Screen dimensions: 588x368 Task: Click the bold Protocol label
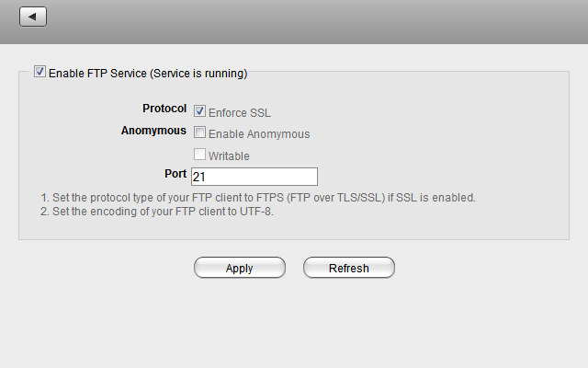pyautogui.click(x=164, y=109)
